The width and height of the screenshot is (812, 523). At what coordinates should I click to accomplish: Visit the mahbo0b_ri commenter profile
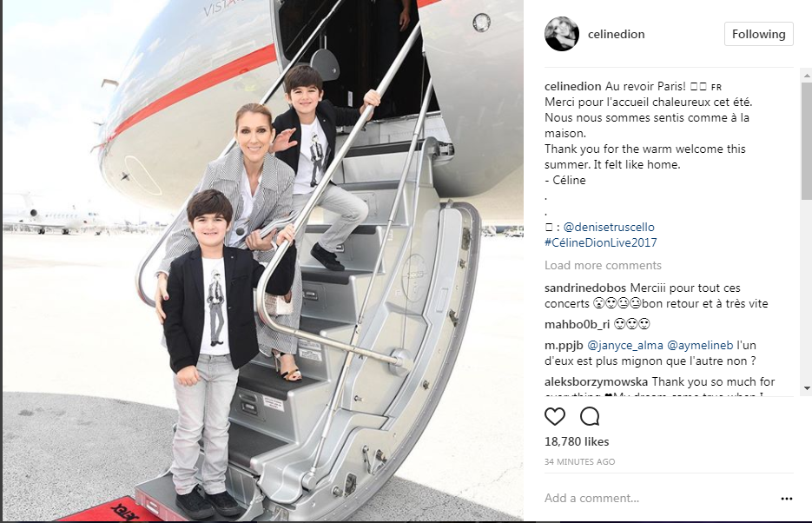coord(577,325)
